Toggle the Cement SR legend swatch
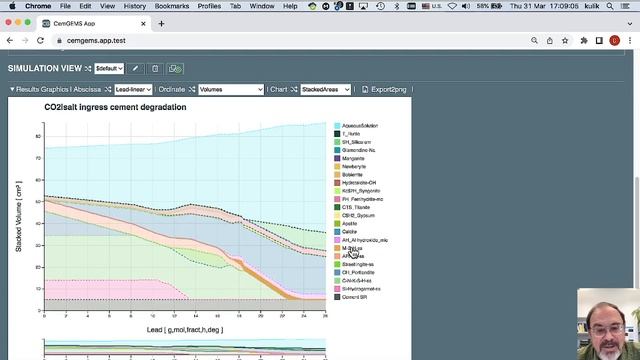The height and width of the screenshot is (360, 640). 337,297
